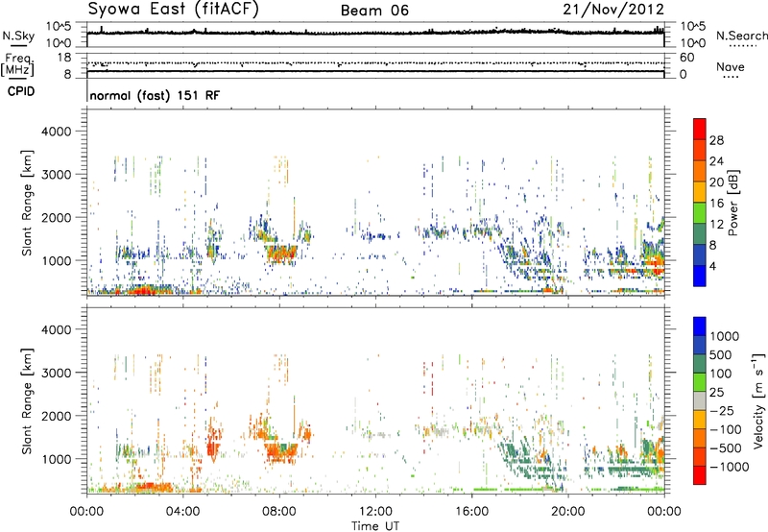Click the '12' tick on the Power scale

click(716, 225)
